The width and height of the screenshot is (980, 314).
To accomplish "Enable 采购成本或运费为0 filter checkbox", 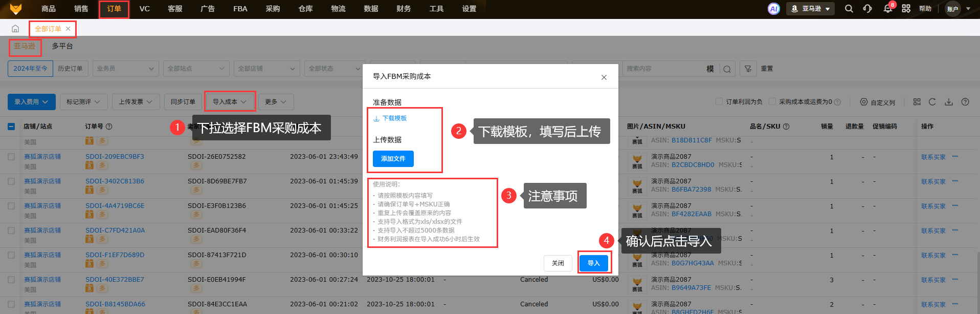I will [x=772, y=101].
